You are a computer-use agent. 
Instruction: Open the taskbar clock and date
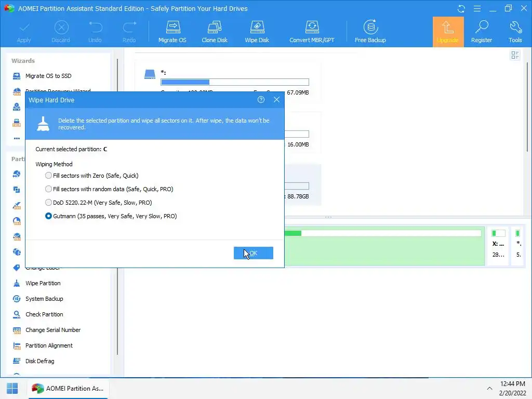[513, 389]
